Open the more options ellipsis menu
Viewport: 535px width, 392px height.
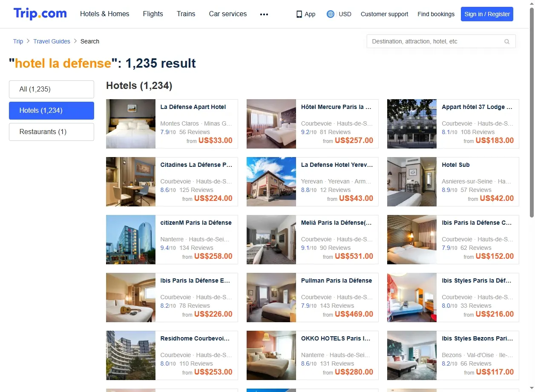point(264,14)
